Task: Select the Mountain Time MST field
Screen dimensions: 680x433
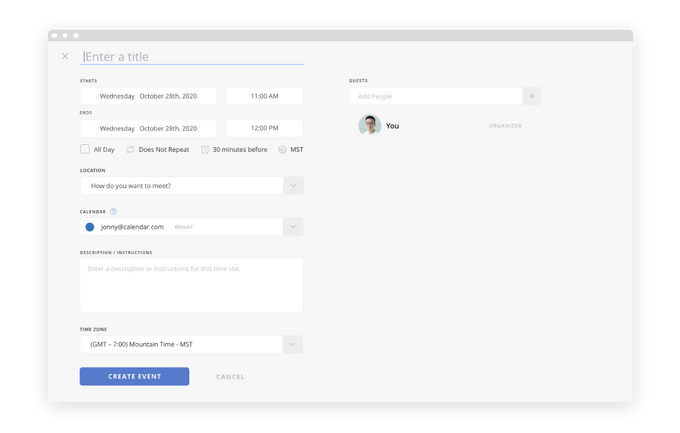Action: [x=181, y=344]
